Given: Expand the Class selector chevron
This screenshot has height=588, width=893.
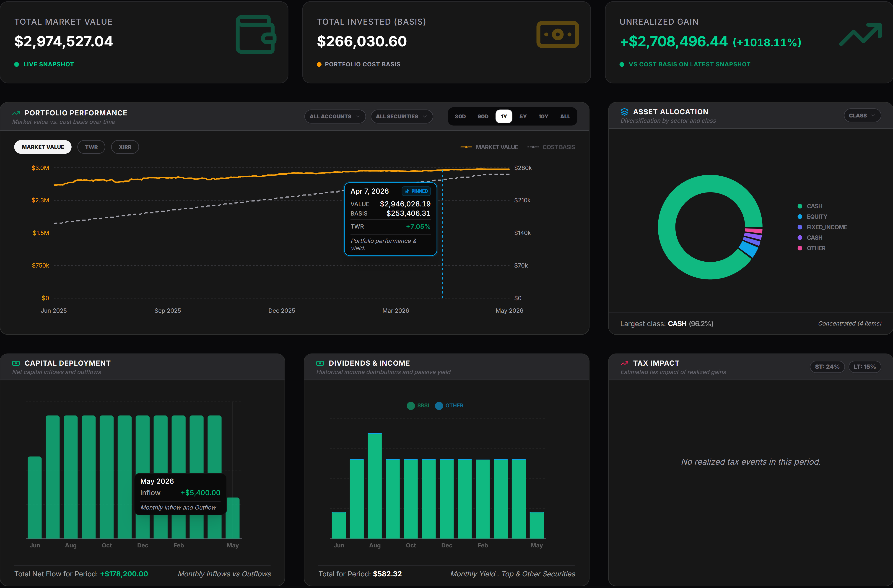Looking at the screenshot, I should pyautogui.click(x=873, y=116).
